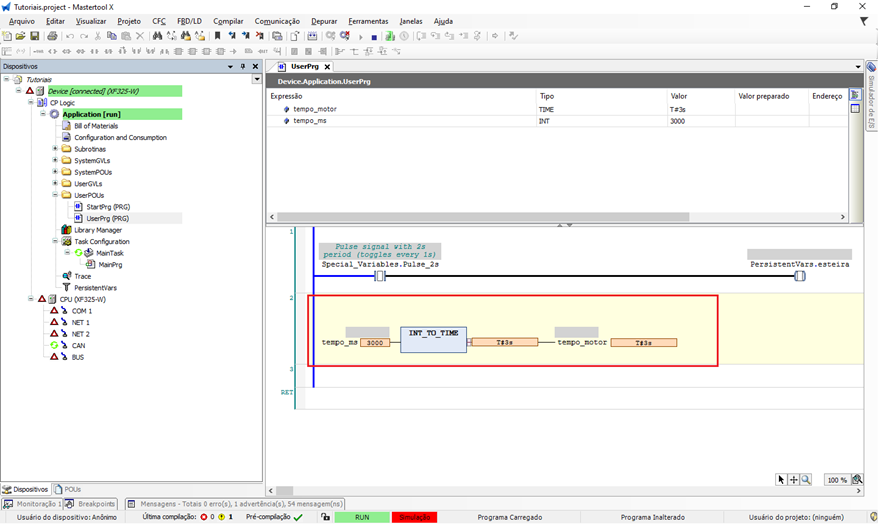Click the binoculars Find icon
This screenshot has height=527, width=885.
pos(157,36)
